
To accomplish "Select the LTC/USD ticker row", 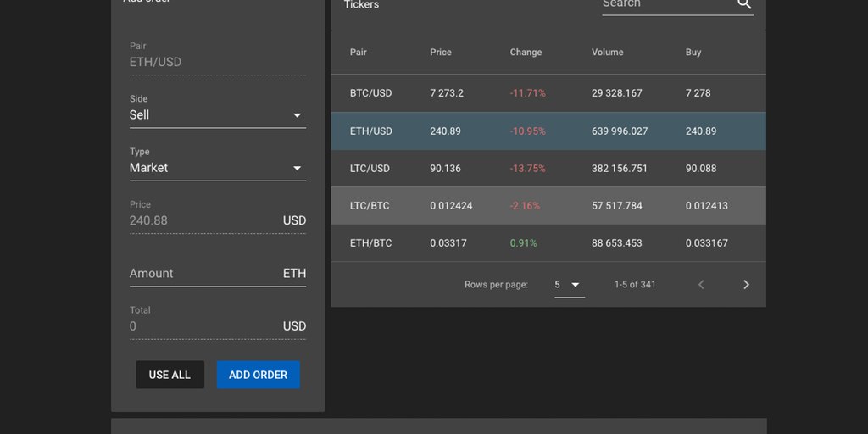I will [x=548, y=169].
